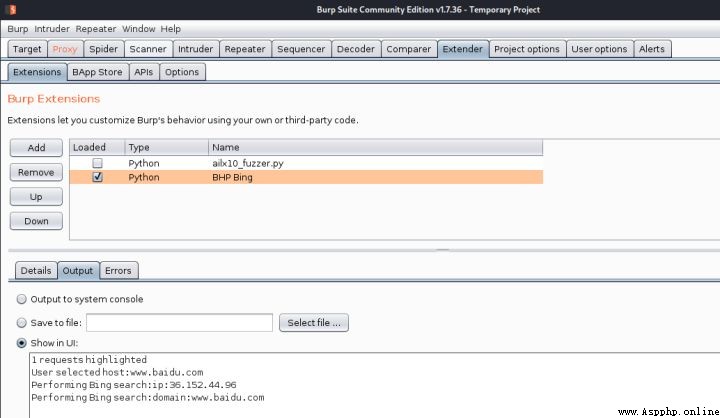Select the ailx10_fuzzer.py extension row
The image size is (720, 418).
(x=306, y=163)
